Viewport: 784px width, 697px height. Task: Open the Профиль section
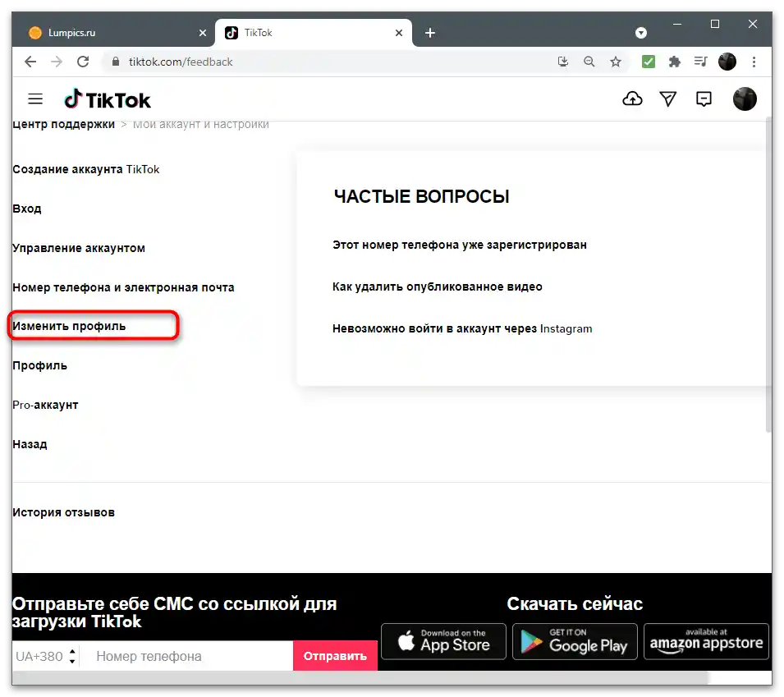click(x=39, y=365)
